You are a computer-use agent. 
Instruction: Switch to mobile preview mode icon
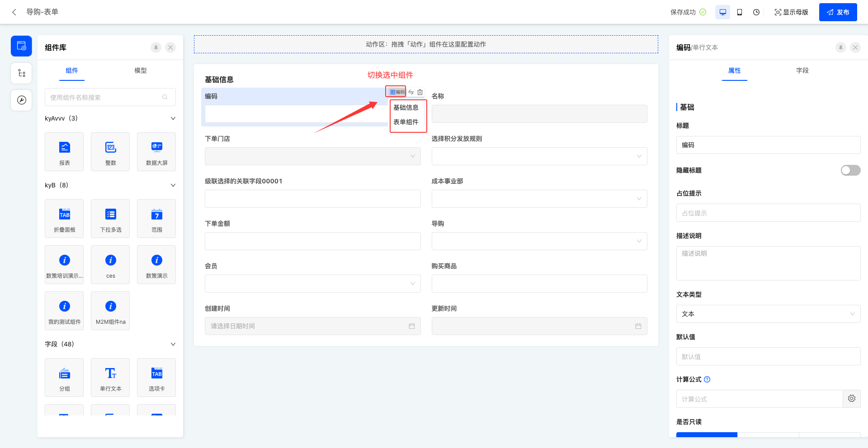pos(740,12)
